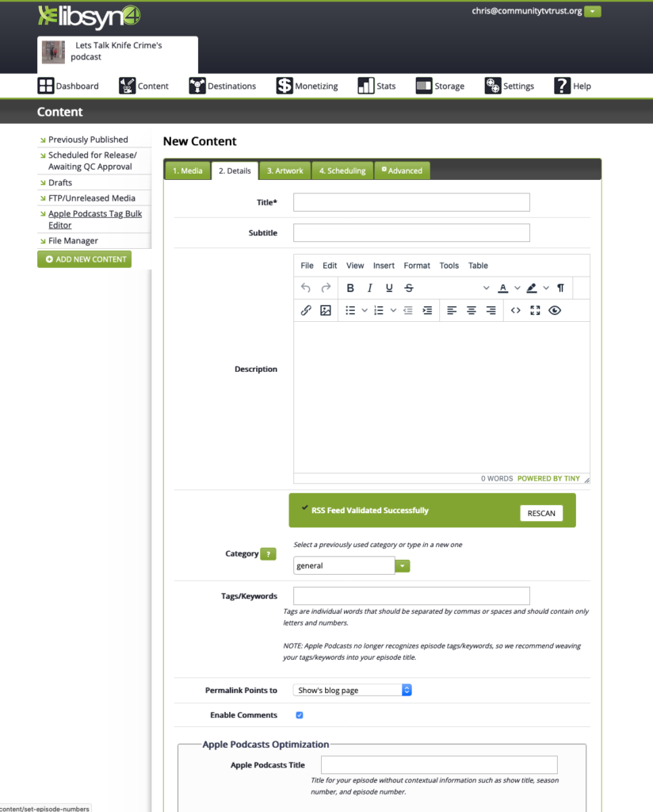This screenshot has height=812, width=653.
Task: Open the editor File menu
Action: (307, 266)
